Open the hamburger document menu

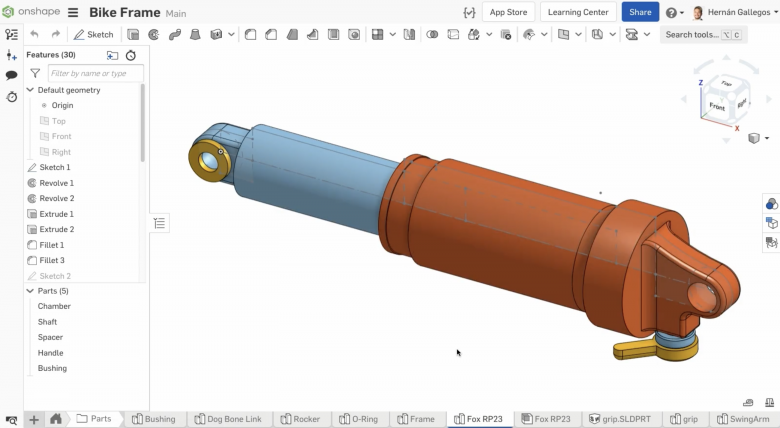tap(73, 12)
